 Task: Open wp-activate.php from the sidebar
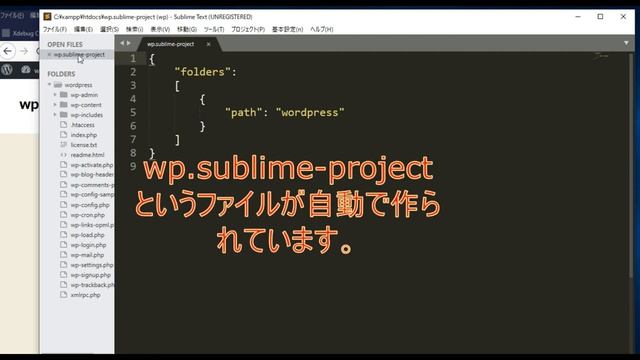(x=92, y=165)
